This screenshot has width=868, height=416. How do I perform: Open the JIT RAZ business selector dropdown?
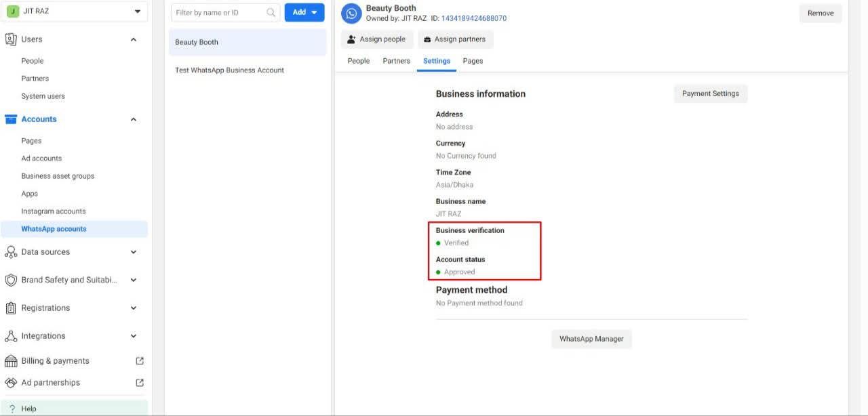(75, 12)
